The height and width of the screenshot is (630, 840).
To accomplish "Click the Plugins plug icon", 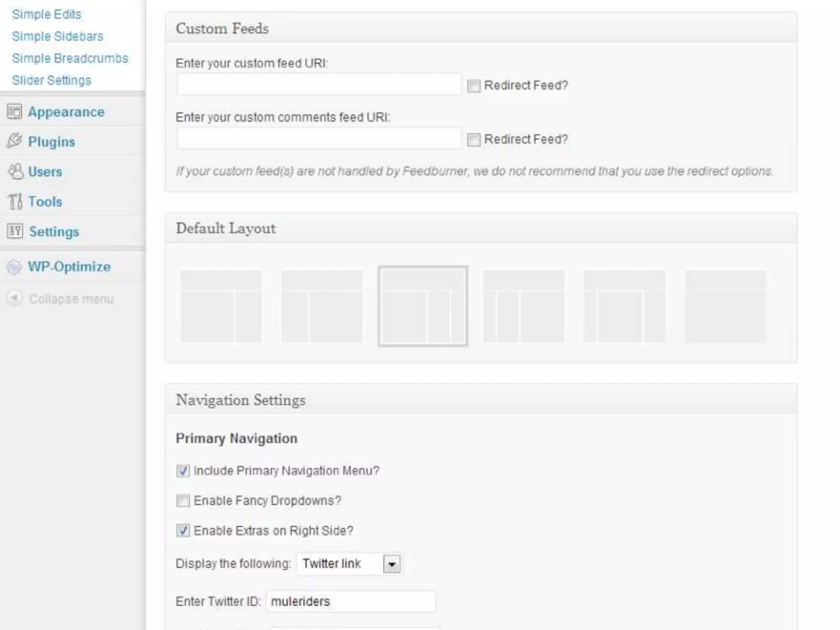I will point(15,141).
